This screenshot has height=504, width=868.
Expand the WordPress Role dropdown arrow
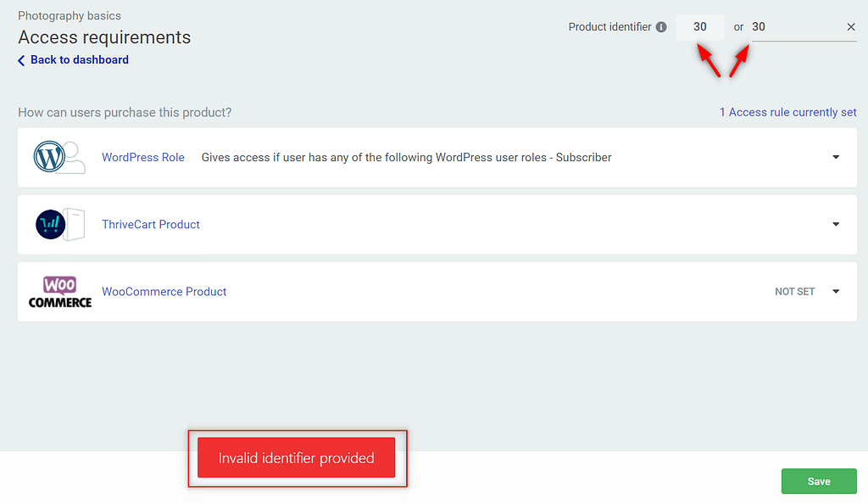pos(836,157)
